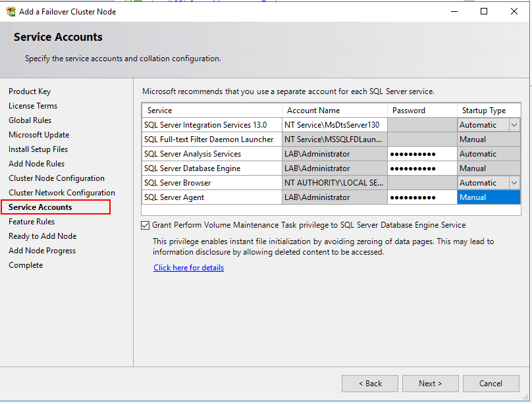
Task: Click account name NT Service\MsDtsServer130
Action: [334, 125]
